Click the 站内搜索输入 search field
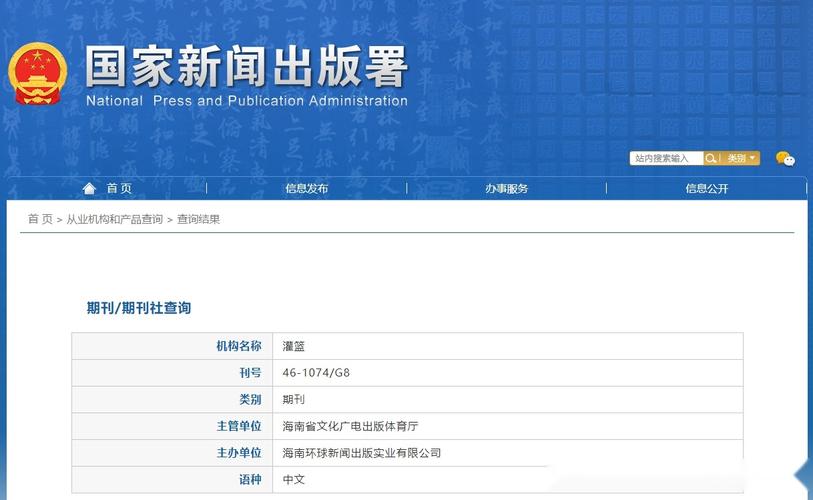Viewport: 813px width, 500px height. 666,158
